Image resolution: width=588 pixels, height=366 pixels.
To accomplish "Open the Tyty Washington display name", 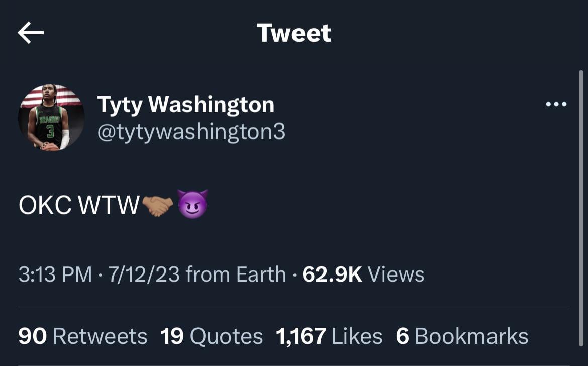I will [x=185, y=105].
